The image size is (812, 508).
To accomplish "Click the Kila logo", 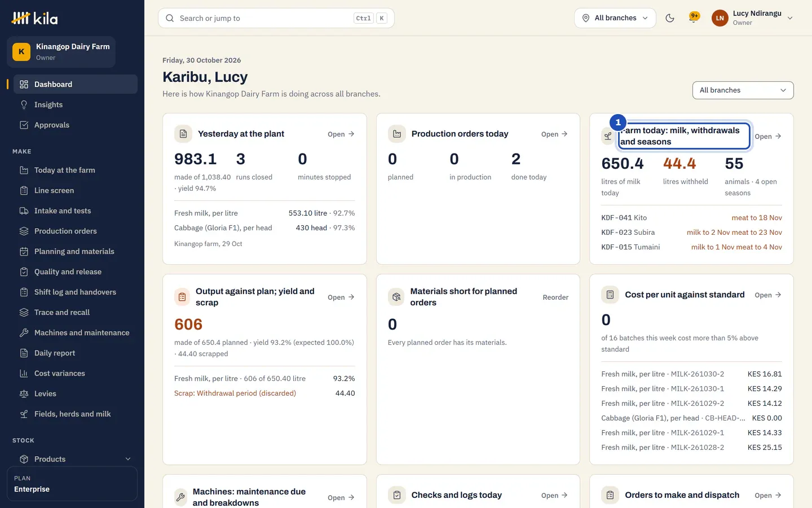I will point(35,19).
